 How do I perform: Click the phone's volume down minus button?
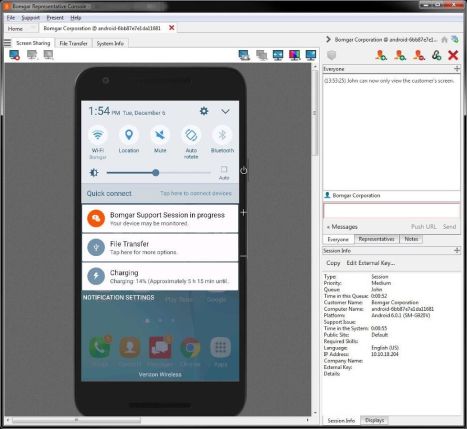click(x=244, y=256)
